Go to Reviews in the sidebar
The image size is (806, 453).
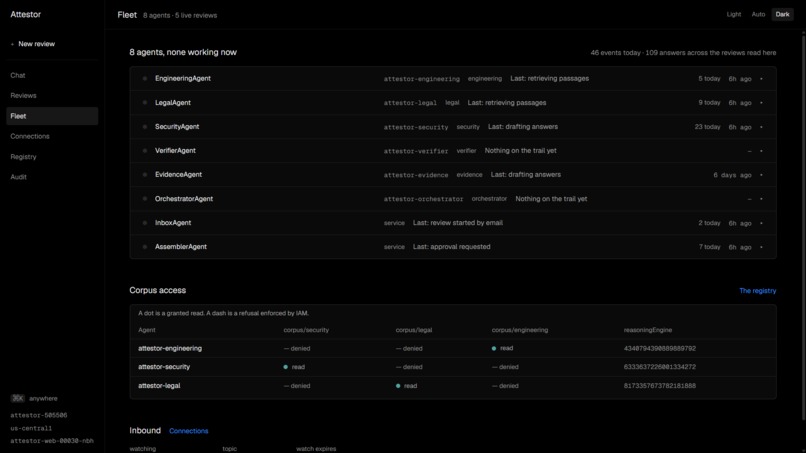[x=23, y=96]
